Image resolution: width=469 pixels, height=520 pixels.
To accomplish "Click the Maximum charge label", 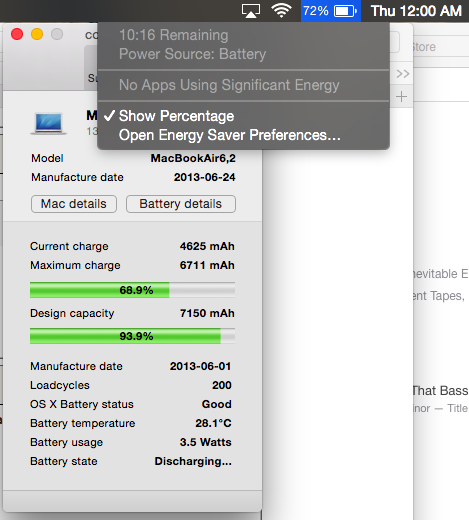I will point(75,265).
